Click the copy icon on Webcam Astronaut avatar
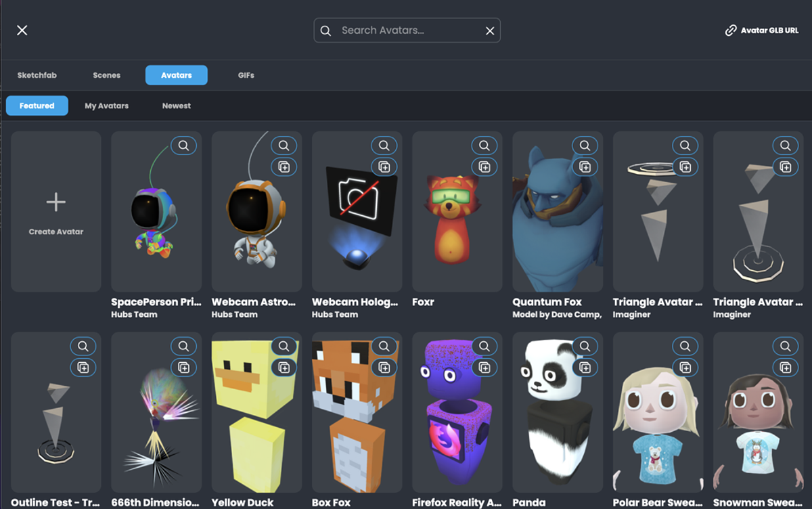812x509 pixels. 284,167
